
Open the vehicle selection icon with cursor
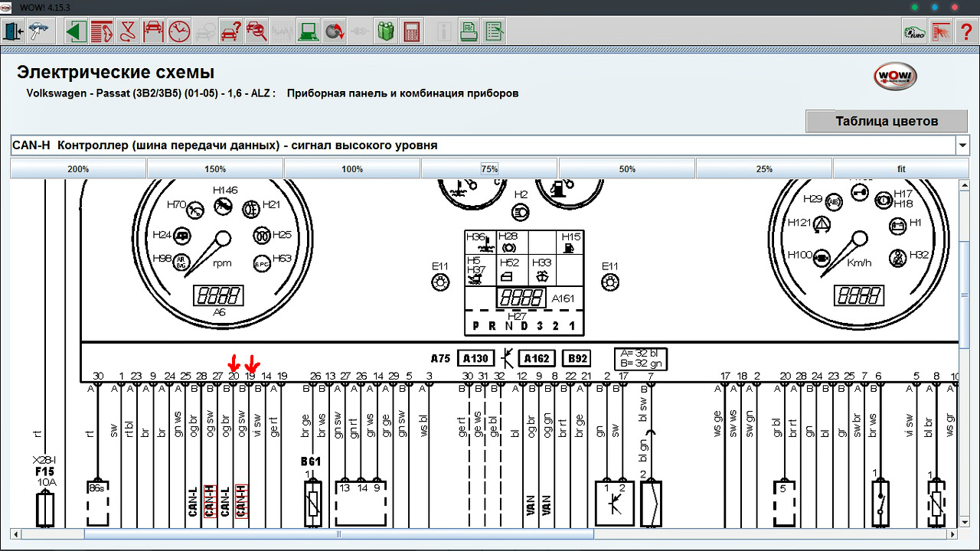pyautogui.click(x=38, y=31)
